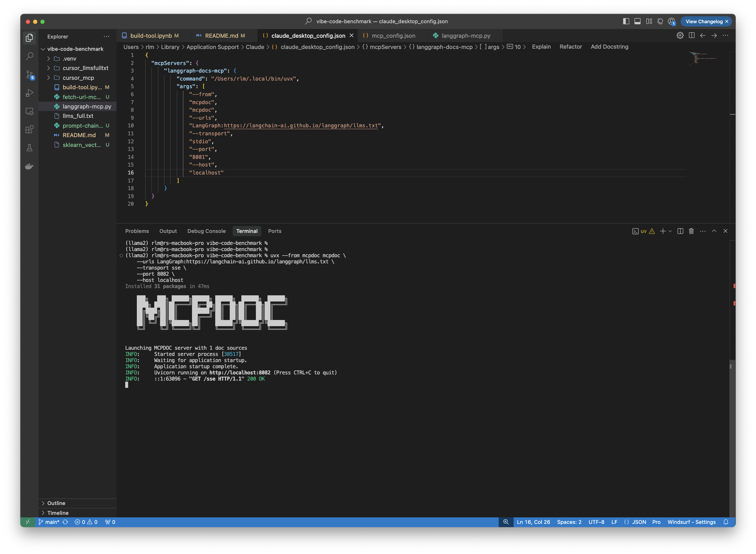Image resolution: width=756 pixels, height=554 pixels.
Task: Open Source Control with 5 pending changes
Action: 29,74
